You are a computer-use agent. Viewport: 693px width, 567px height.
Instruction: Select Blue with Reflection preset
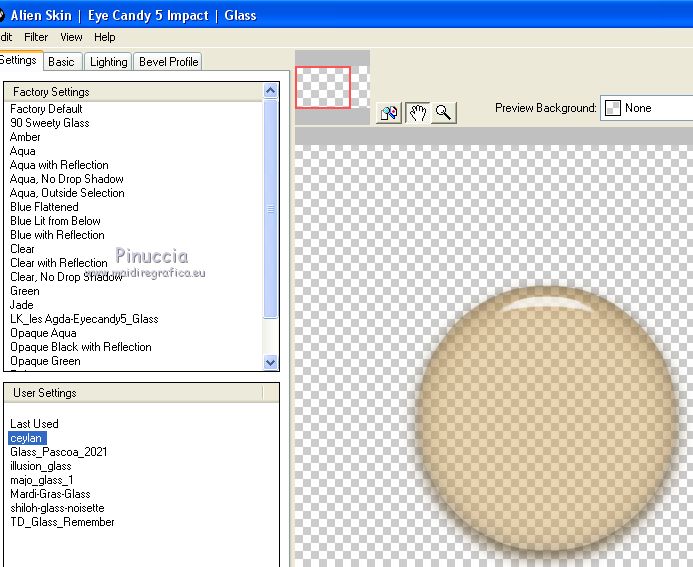pos(57,235)
